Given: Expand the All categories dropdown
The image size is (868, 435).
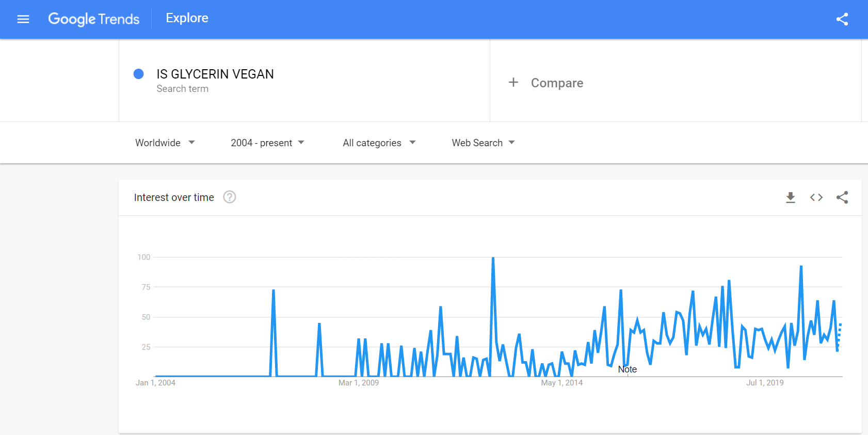Looking at the screenshot, I should click(x=379, y=143).
